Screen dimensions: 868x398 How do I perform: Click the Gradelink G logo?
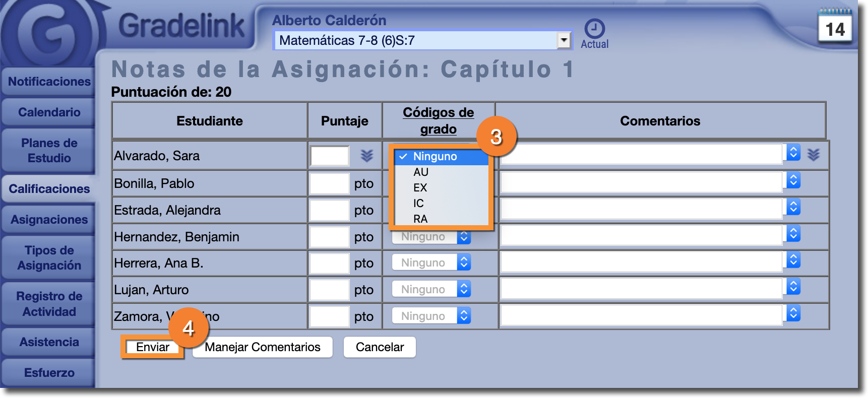click(x=49, y=33)
